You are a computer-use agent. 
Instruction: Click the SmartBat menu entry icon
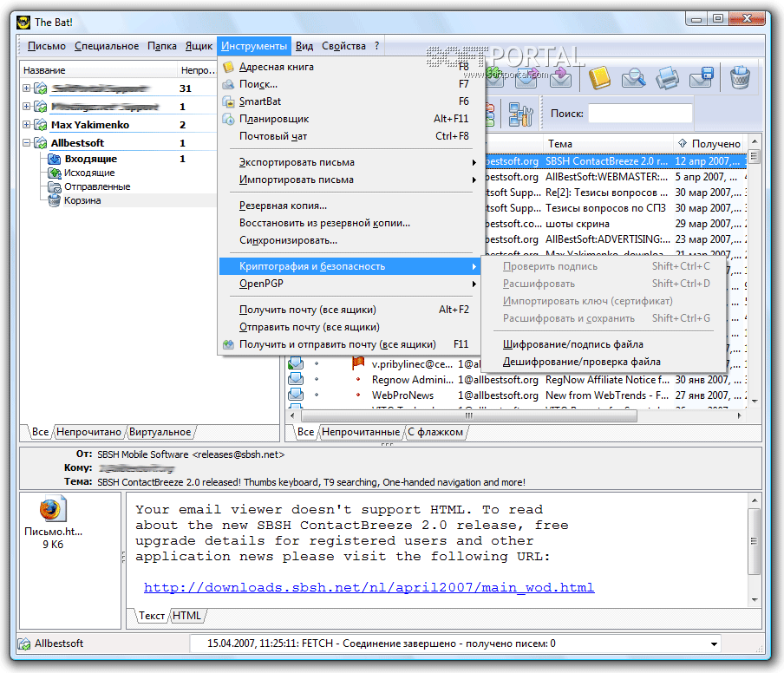[228, 101]
